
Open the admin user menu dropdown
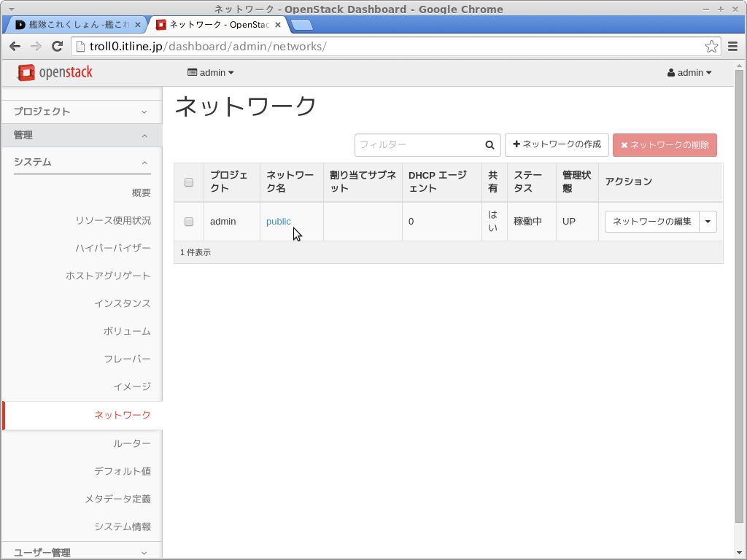pyautogui.click(x=689, y=73)
